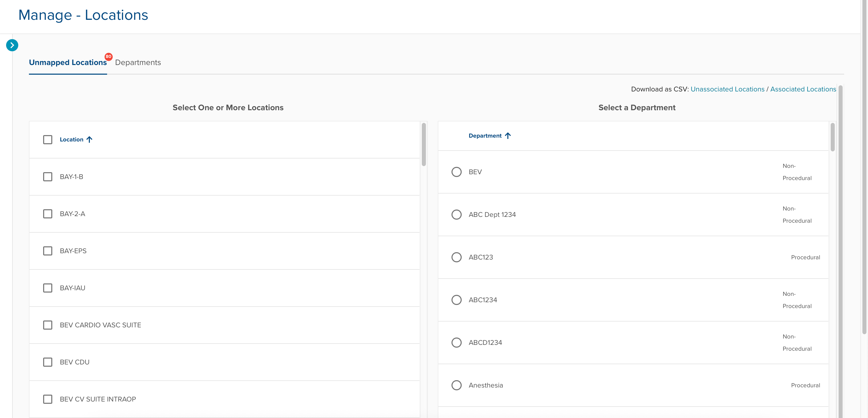This screenshot has height=418, width=868.
Task: Toggle the select-all Location header checkbox
Action: coord(48,140)
